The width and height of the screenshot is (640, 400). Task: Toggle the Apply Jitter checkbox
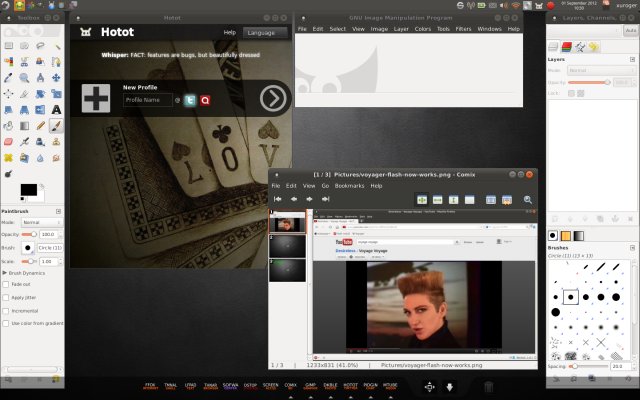[8, 297]
